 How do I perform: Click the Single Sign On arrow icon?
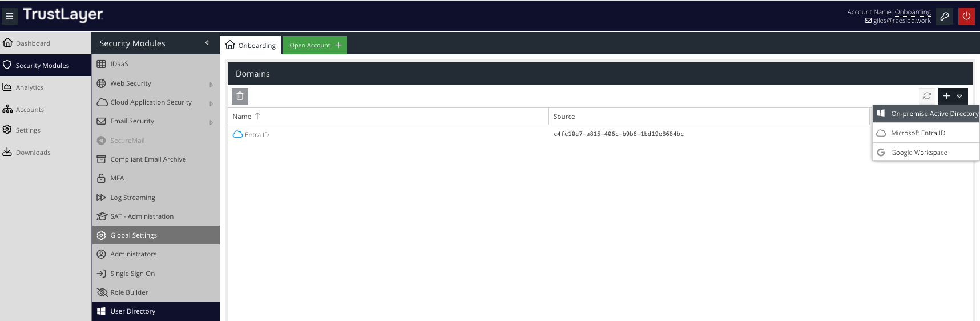click(101, 274)
